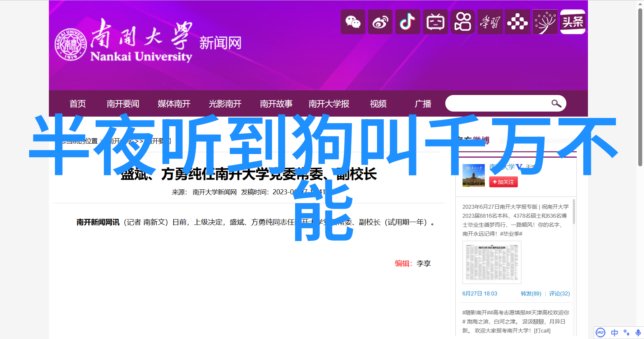Click the 转发(89) repost link
The image size is (644, 339).
pyautogui.click(x=531, y=294)
